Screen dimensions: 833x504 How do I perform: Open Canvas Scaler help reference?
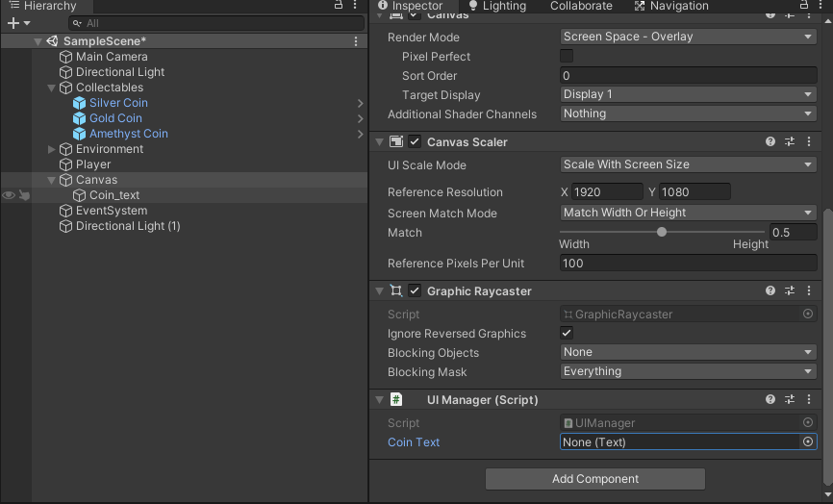770,141
